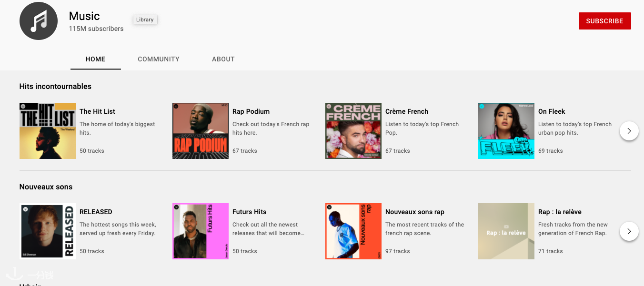The width and height of the screenshot is (644, 286).
Task: Click the Nouveaux sons section heading
Action: pos(46,187)
